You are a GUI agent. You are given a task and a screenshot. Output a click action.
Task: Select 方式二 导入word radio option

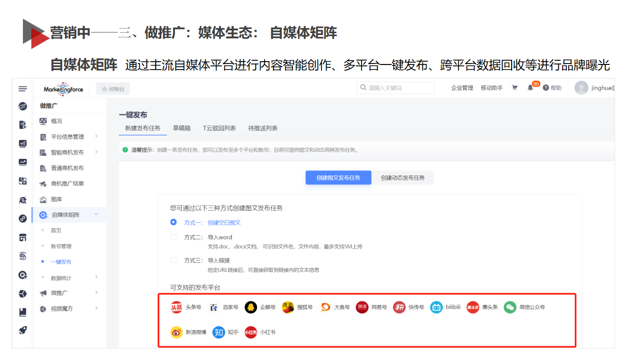pyautogui.click(x=174, y=237)
